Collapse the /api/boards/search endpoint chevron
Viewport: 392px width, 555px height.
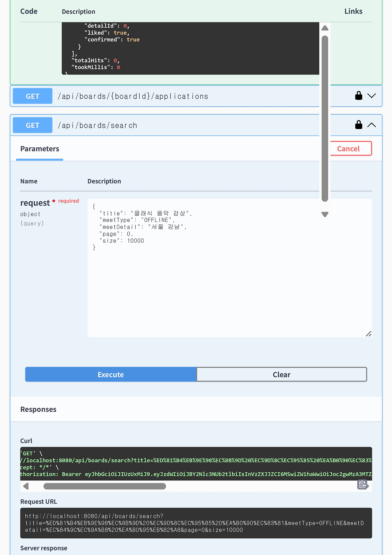tap(371, 125)
